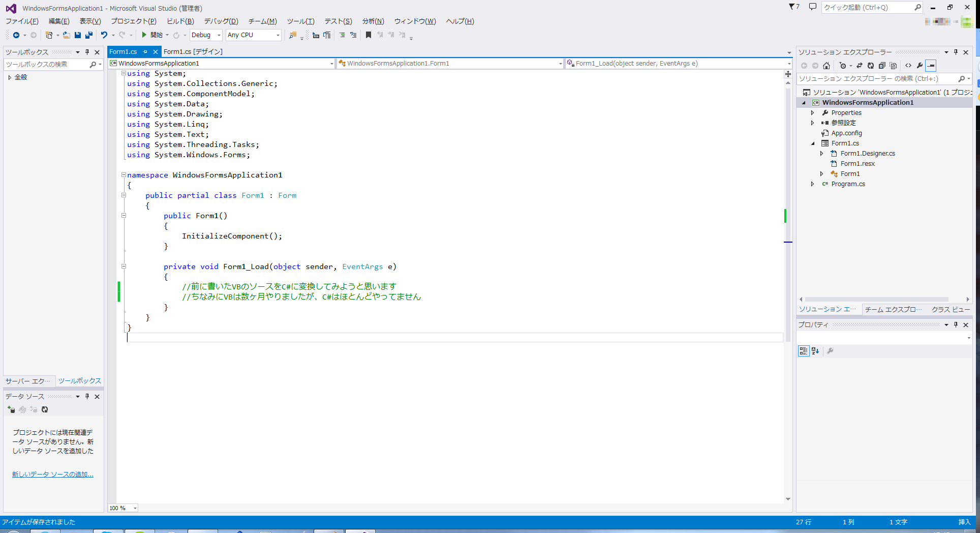Expand the Program.cs node
This screenshot has height=533, width=980.
[812, 184]
